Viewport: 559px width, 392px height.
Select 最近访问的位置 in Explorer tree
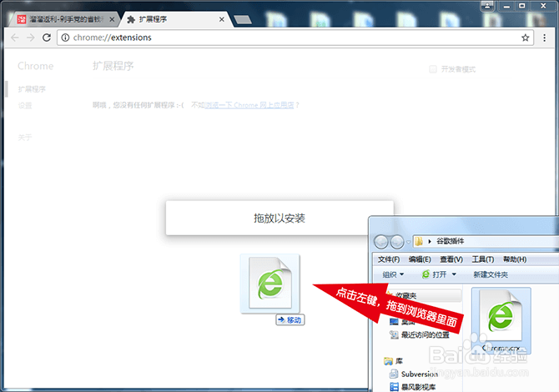tap(420, 334)
